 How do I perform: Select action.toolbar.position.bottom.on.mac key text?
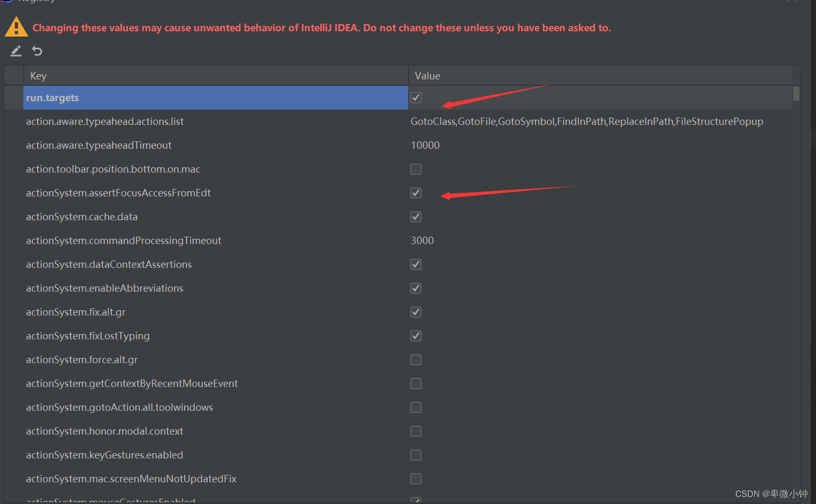point(113,169)
